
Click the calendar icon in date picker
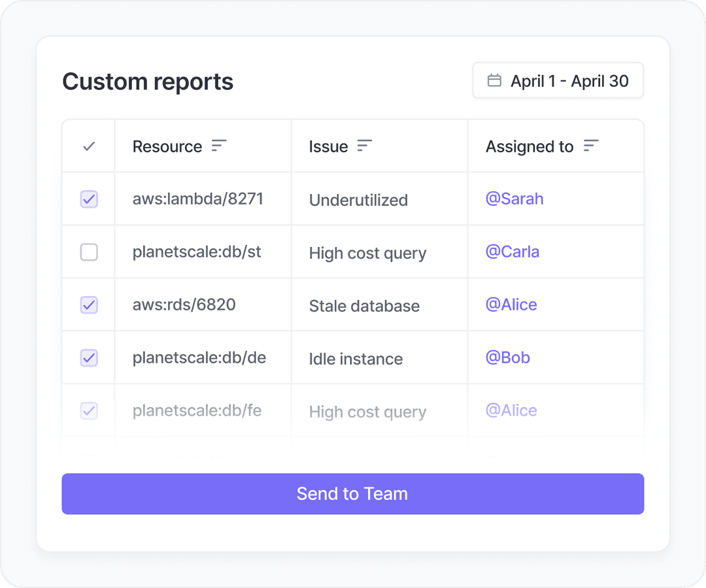click(495, 81)
